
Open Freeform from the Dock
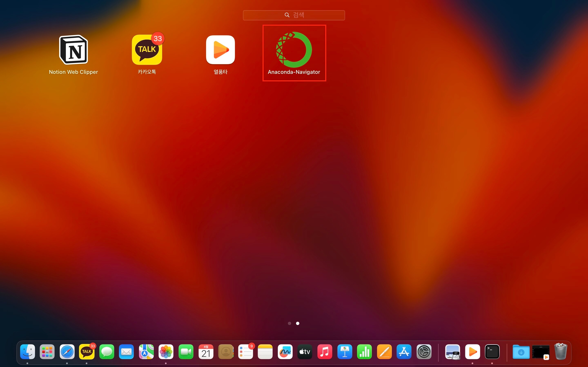(x=285, y=352)
